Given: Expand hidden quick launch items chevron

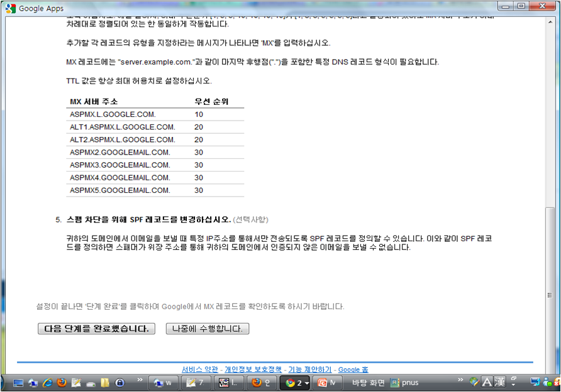Looking at the screenshot, I should pos(140,379).
